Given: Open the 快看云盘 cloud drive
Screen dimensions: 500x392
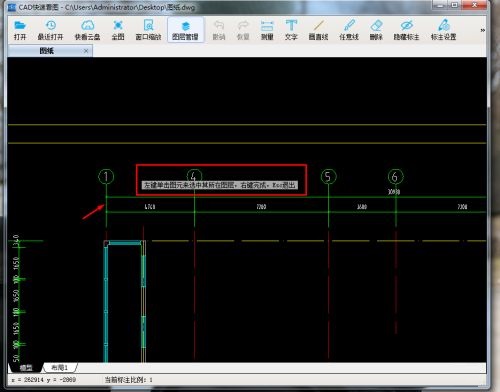Looking at the screenshot, I should pos(87,30).
